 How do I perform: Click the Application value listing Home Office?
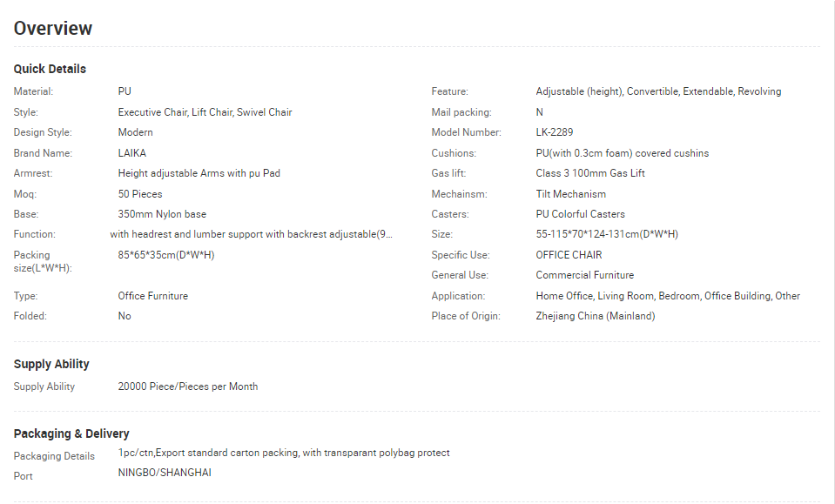[x=668, y=296]
